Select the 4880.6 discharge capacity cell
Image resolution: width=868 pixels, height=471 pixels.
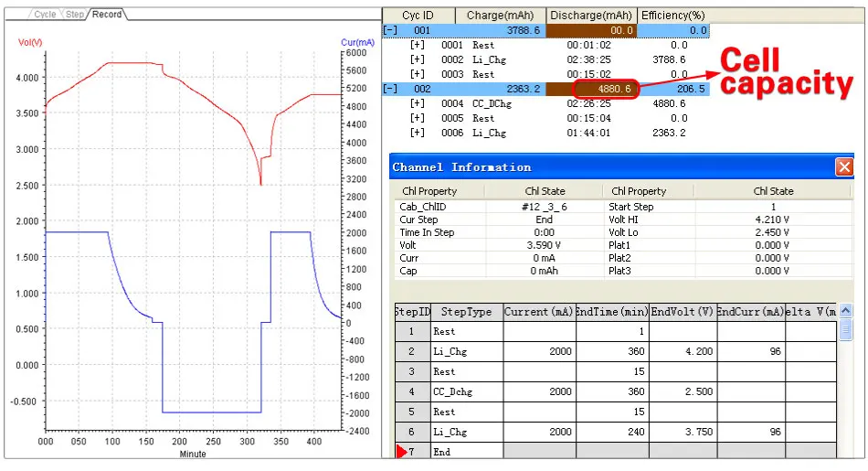[x=606, y=89]
